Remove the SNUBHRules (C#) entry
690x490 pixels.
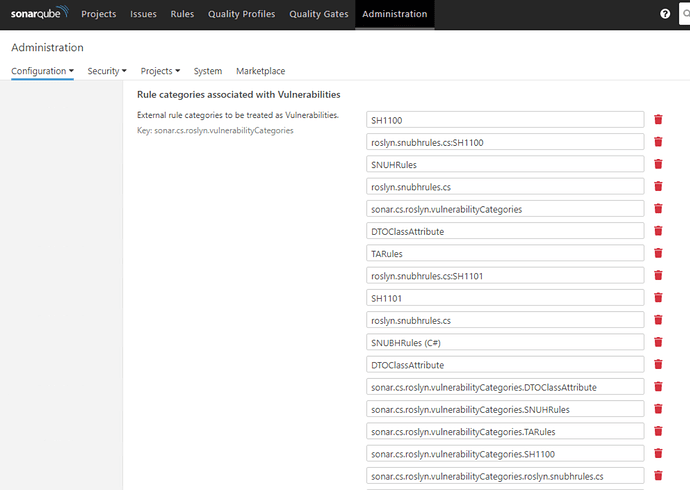pos(658,342)
